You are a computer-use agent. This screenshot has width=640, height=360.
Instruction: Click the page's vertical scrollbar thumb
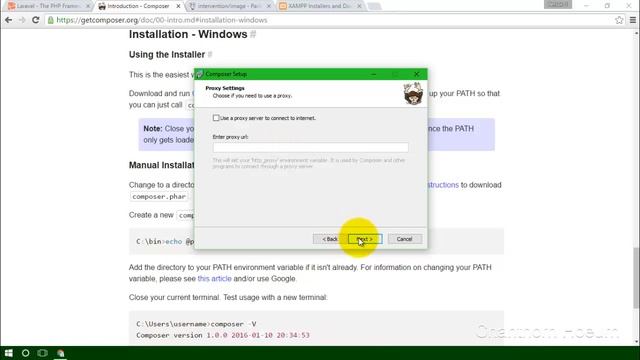point(636,278)
